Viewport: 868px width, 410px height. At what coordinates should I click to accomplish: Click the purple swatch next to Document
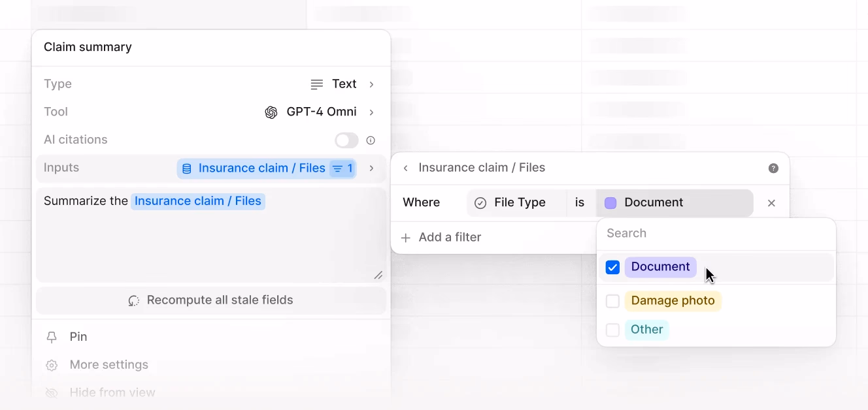coord(610,203)
